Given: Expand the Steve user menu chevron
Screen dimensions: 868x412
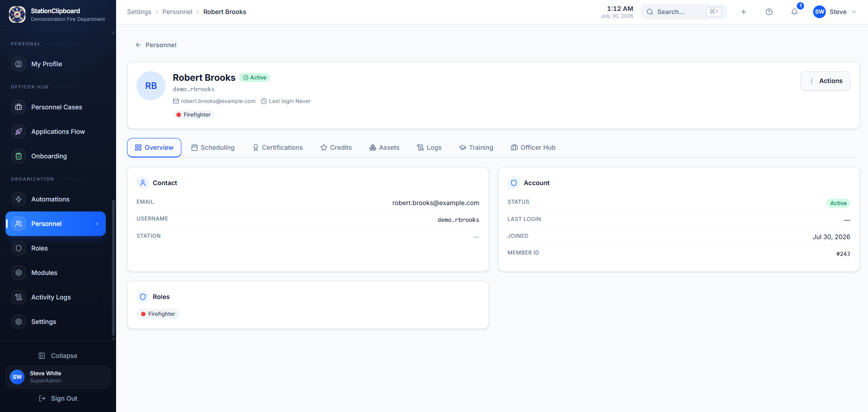Looking at the screenshot, I should click(854, 12).
